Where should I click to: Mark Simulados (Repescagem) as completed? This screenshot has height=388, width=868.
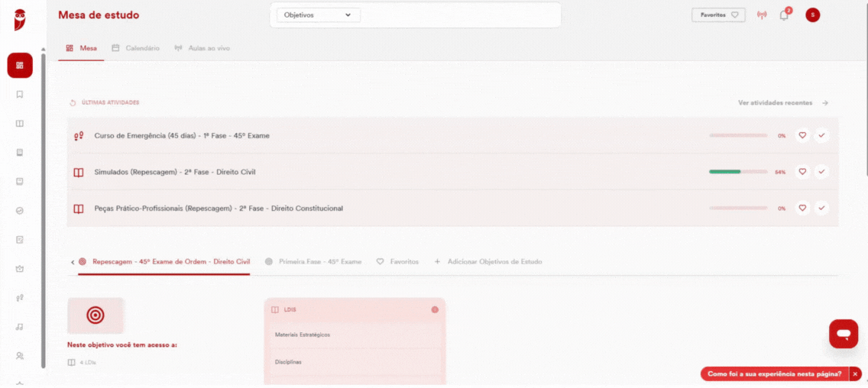[x=821, y=172]
